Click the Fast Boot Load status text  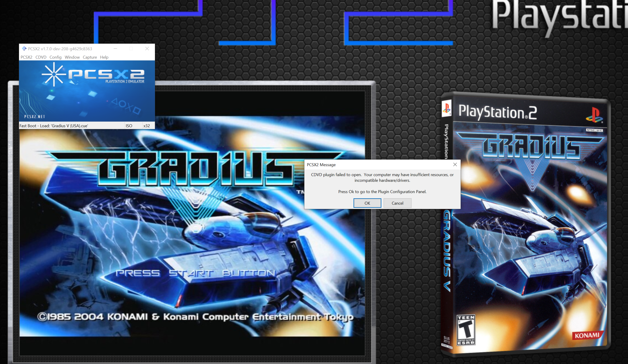pyautogui.click(x=54, y=126)
